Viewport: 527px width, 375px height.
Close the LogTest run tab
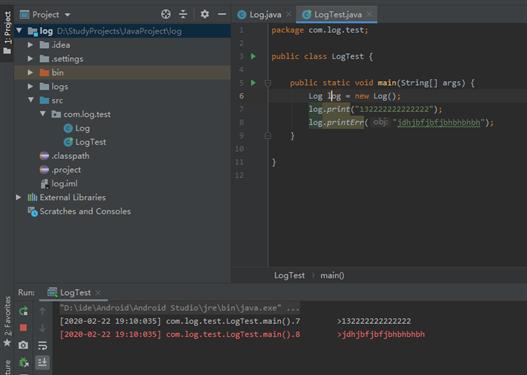tap(98, 293)
